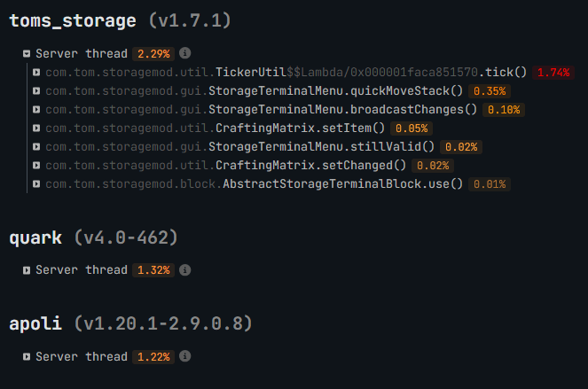Click the quark (v4.0-462) heading
The width and height of the screenshot is (588, 389).
94,237
